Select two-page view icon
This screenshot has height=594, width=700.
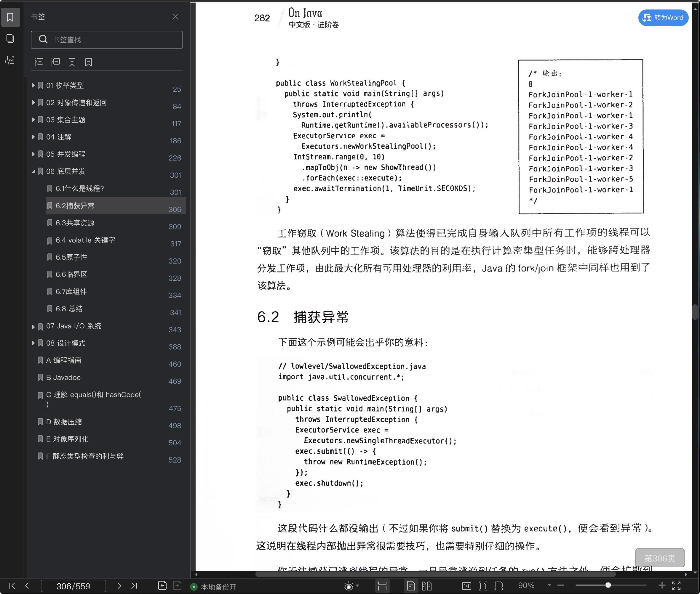(x=427, y=586)
